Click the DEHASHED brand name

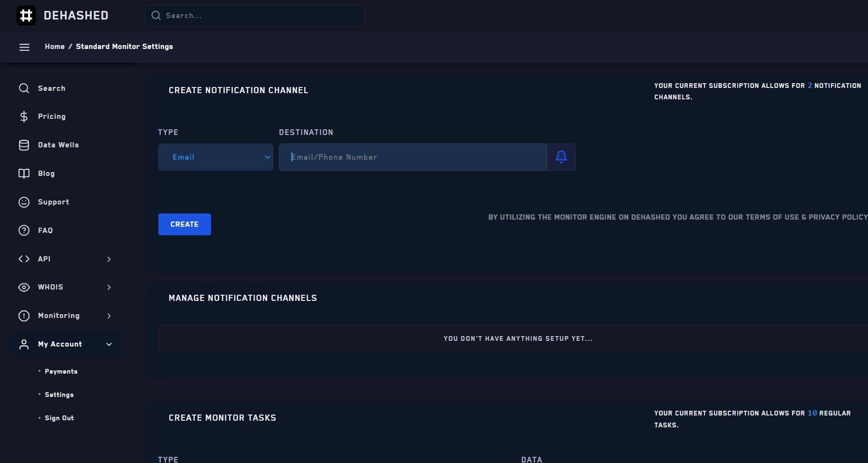coord(76,16)
